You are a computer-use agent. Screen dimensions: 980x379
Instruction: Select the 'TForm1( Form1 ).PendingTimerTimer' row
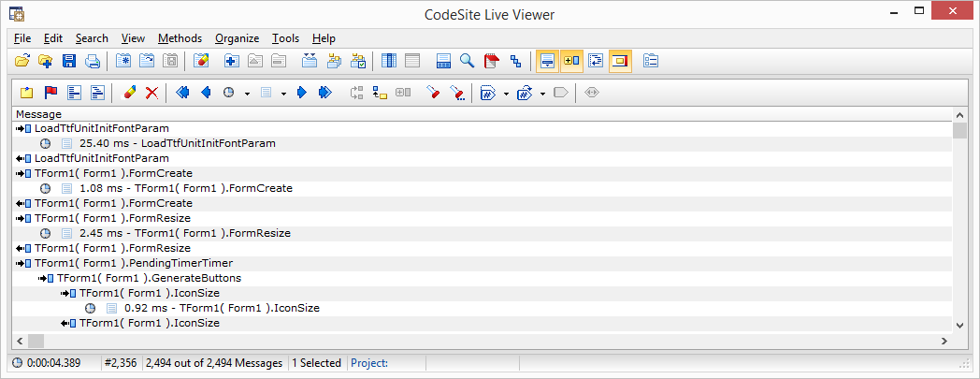point(482,263)
